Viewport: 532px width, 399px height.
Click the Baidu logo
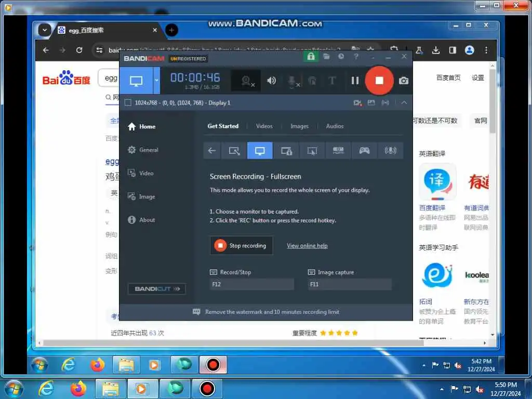66,78
